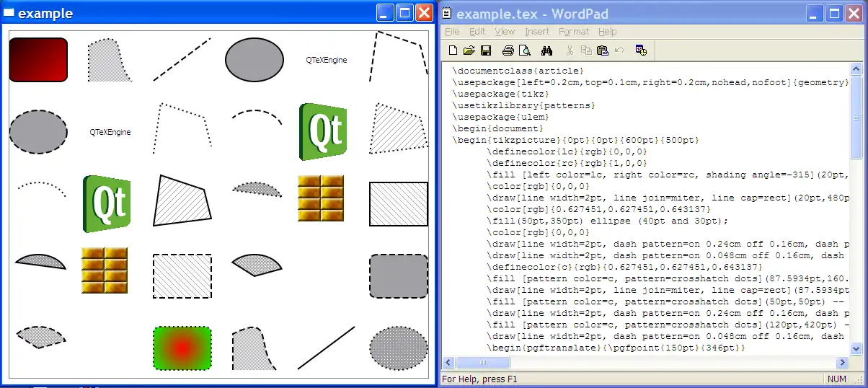
Task: Click QTeXEngine label beside the solid-outlined ellipse
Action: click(x=327, y=61)
